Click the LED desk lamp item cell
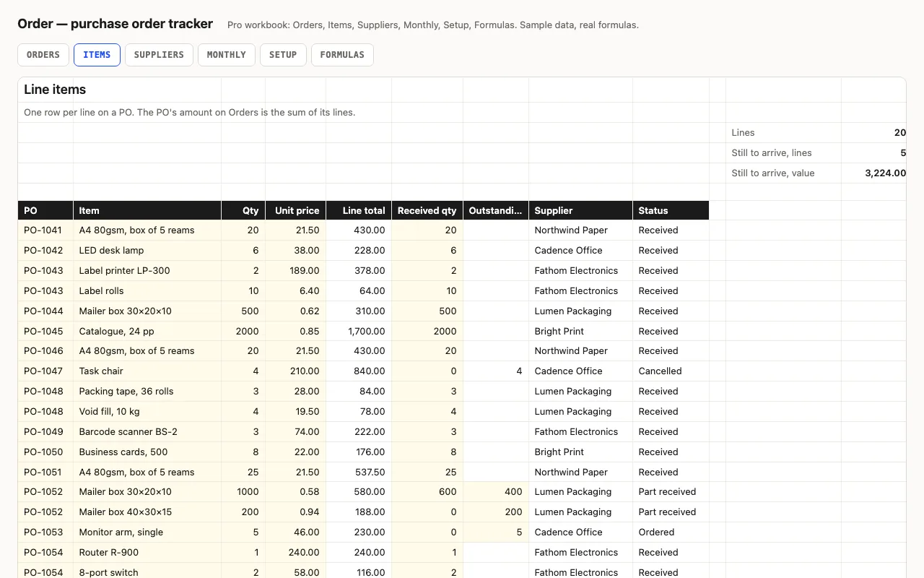This screenshot has height=578, width=924. (x=147, y=251)
